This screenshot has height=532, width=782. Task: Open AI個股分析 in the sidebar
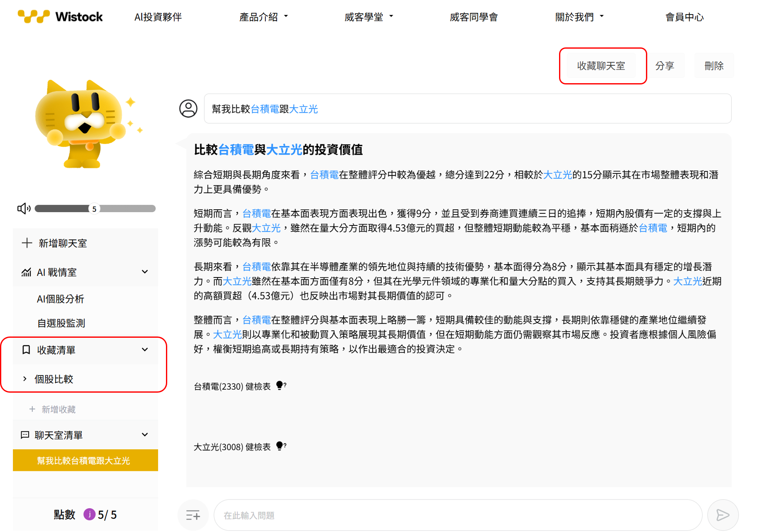tap(61, 299)
